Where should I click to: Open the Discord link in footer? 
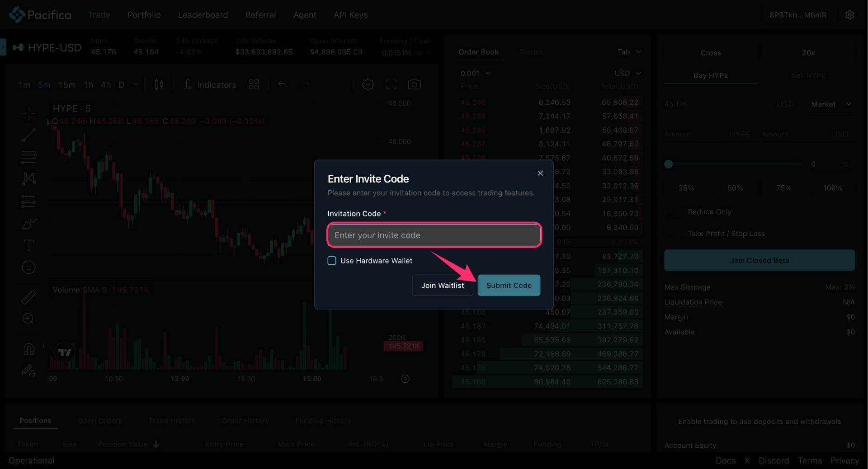tap(774, 460)
